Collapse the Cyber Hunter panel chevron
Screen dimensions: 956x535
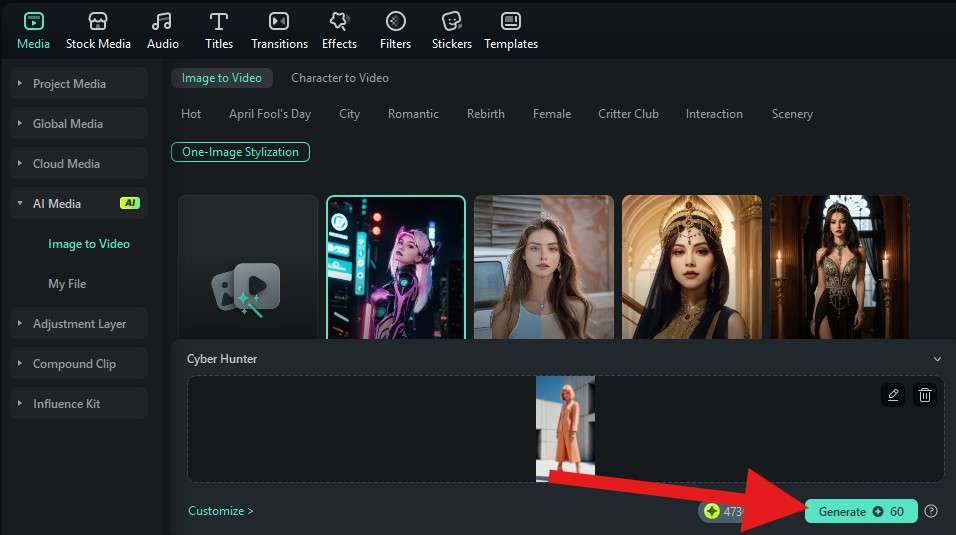click(x=937, y=359)
